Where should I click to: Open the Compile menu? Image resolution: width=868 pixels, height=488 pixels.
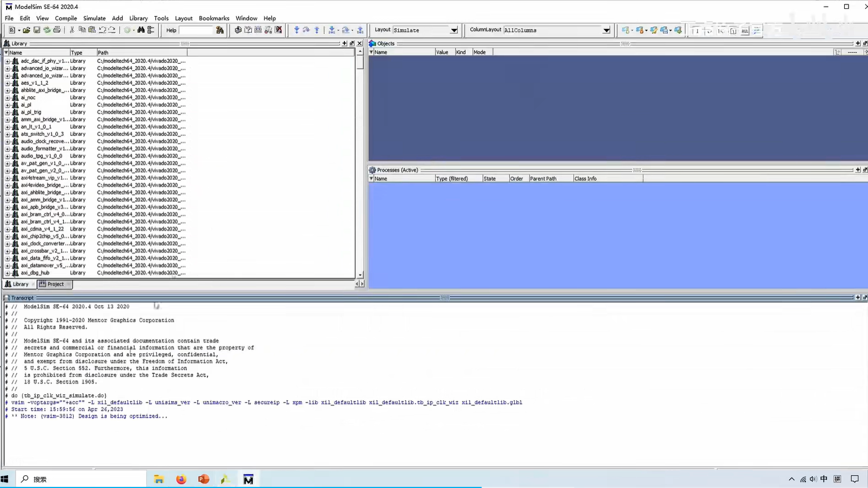[65, 18]
